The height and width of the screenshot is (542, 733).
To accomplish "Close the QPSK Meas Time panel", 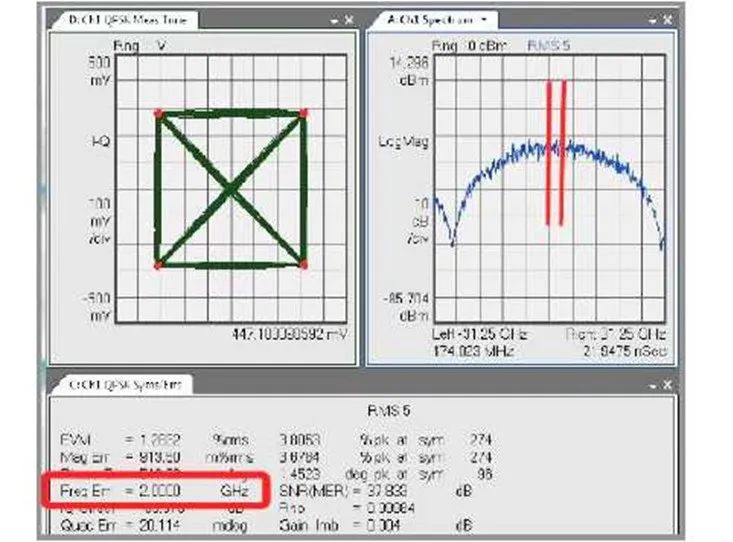I will pos(347,20).
